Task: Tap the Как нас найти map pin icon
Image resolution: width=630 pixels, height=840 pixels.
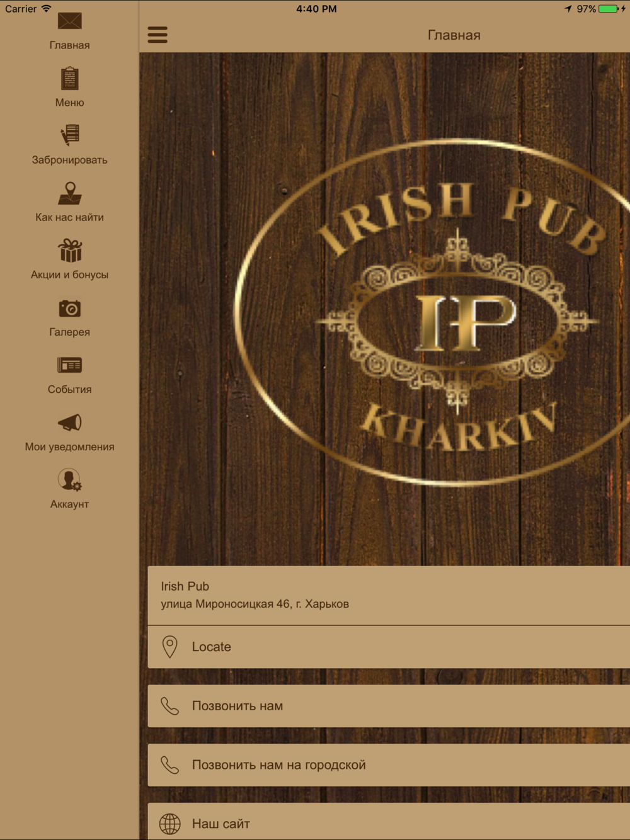Action: point(69,193)
